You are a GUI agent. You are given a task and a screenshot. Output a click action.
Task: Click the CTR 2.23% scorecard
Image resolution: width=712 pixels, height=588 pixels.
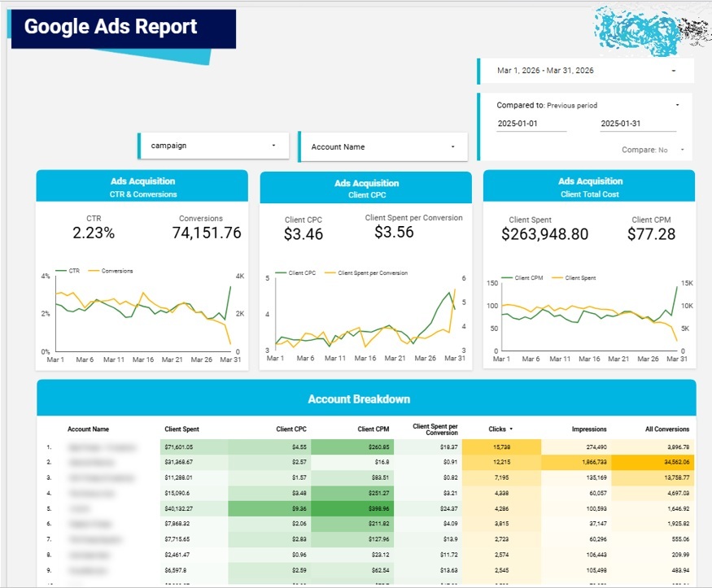coord(94,229)
